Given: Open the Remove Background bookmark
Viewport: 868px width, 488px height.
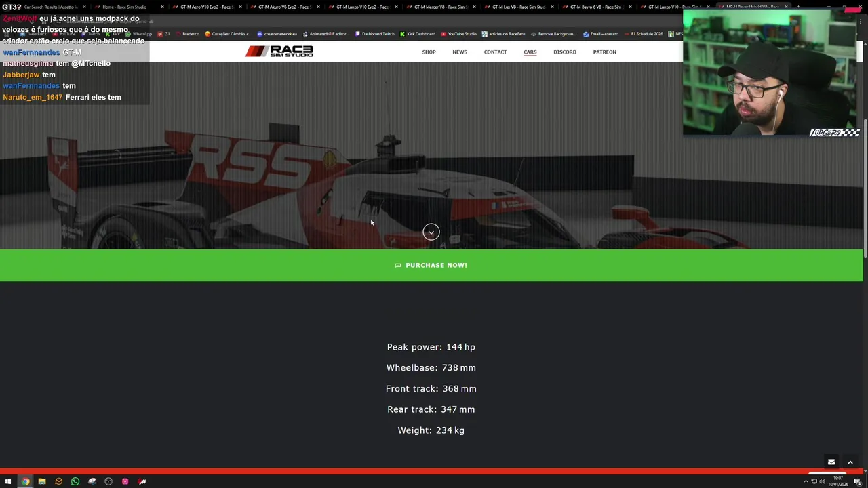Looking at the screenshot, I should coord(554,34).
